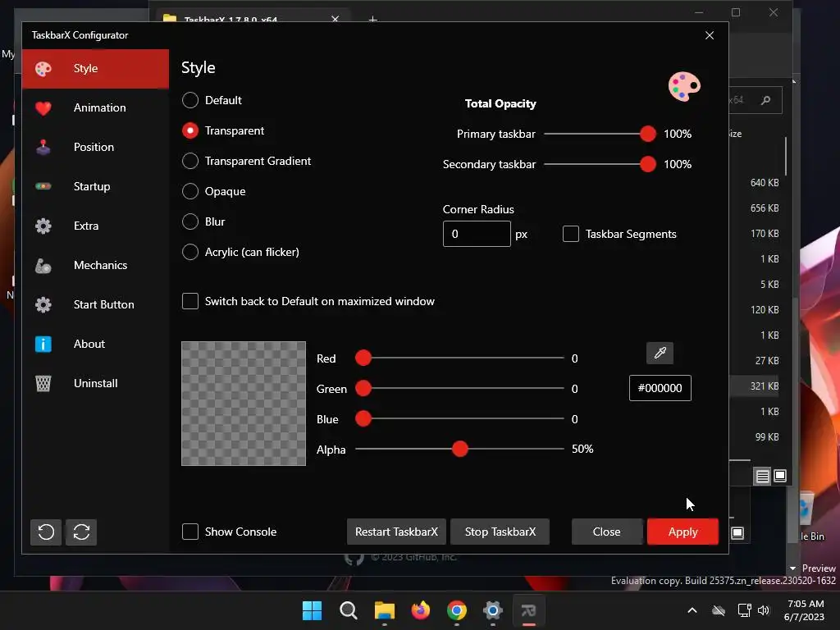Select the Default style radio button
Viewport: 840px width, 630px height.
(190, 100)
